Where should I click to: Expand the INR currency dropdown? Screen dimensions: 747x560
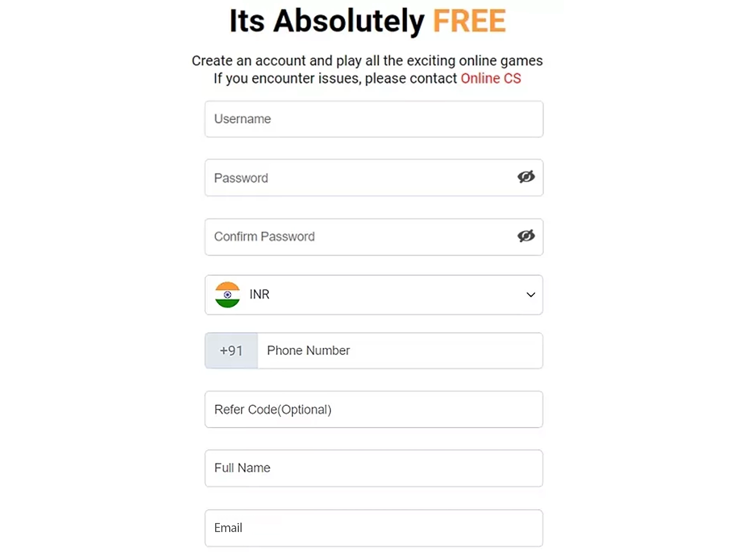tap(530, 294)
